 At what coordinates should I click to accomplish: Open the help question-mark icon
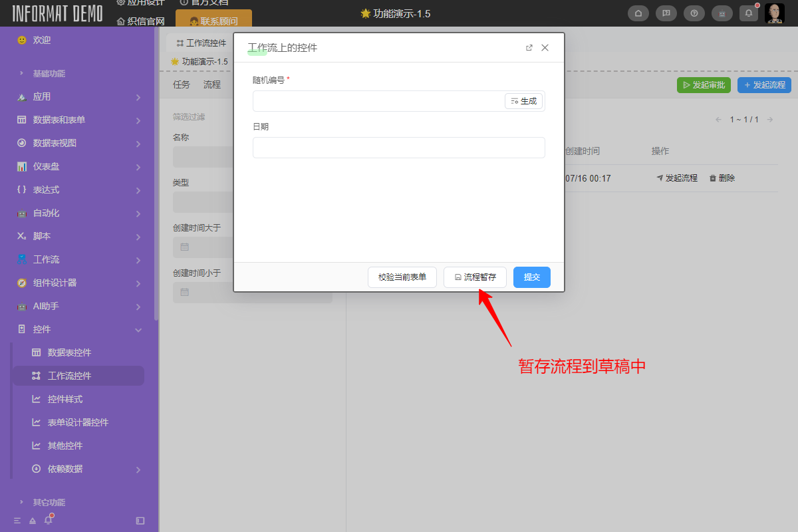[x=694, y=13]
